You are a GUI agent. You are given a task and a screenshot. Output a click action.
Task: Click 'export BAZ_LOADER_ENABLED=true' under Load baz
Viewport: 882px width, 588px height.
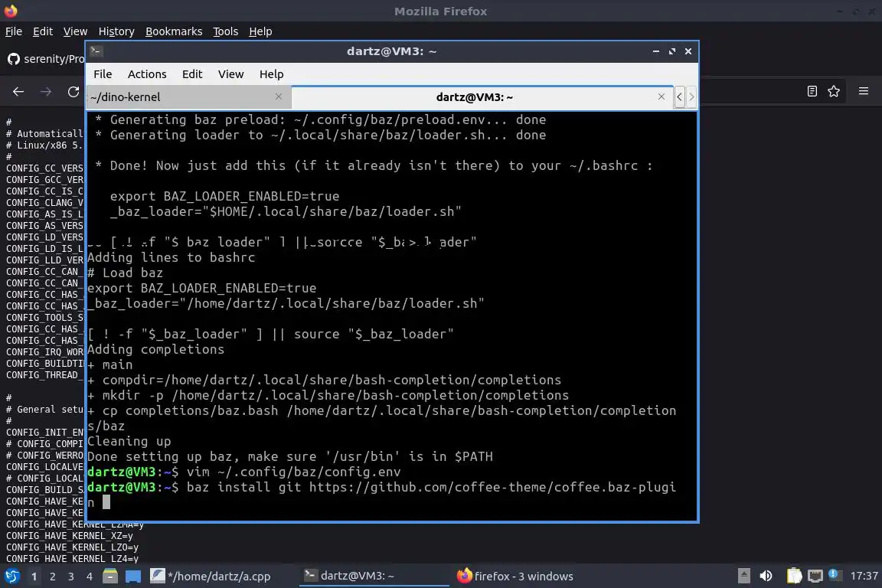(202, 288)
